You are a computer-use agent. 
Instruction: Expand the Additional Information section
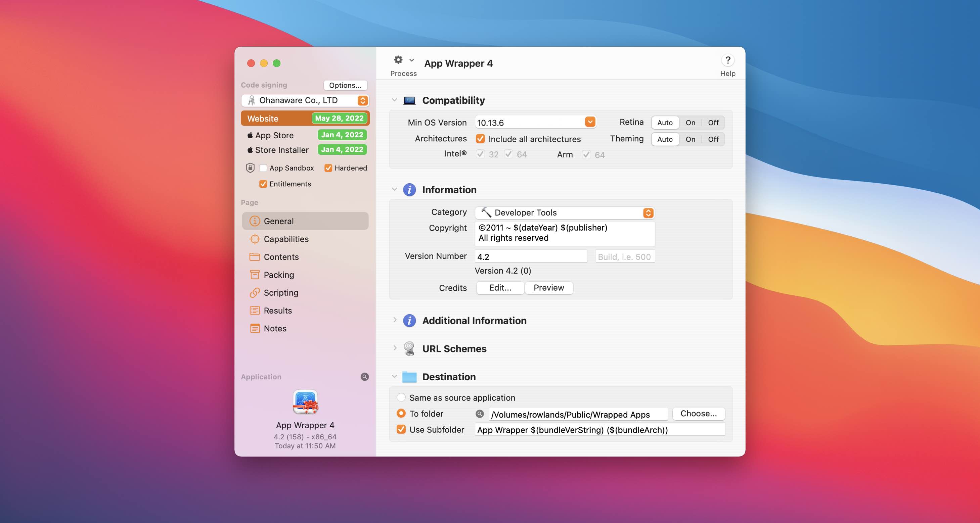click(x=395, y=320)
